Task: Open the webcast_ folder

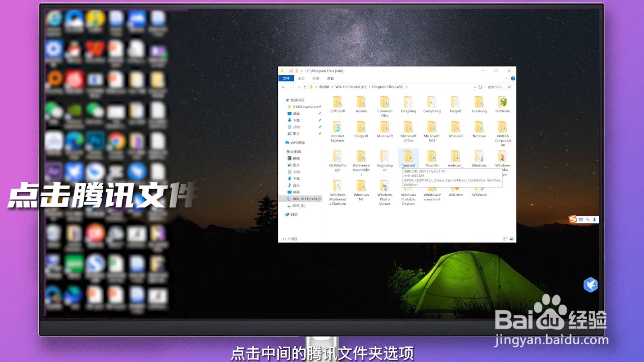Action: (x=456, y=158)
